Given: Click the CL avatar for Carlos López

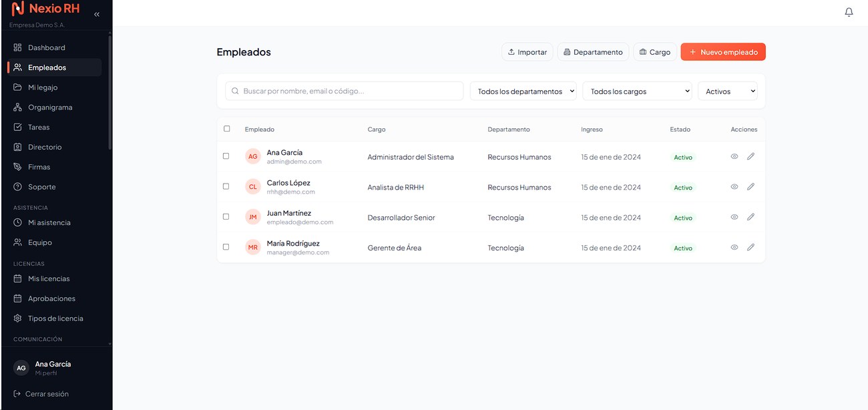Looking at the screenshot, I should coord(252,187).
